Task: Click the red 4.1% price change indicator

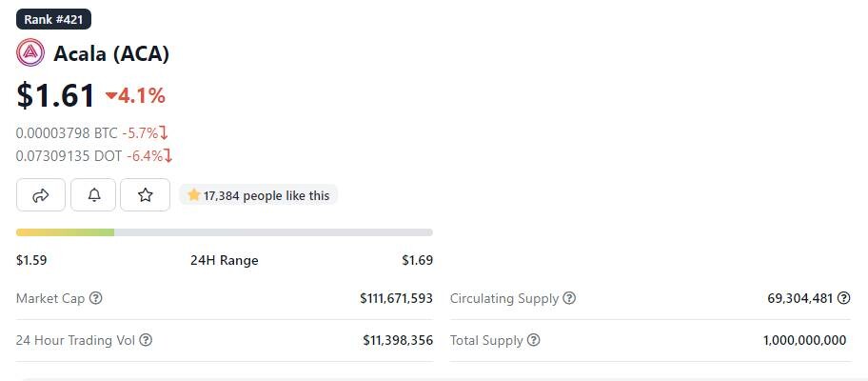Action: click(135, 96)
